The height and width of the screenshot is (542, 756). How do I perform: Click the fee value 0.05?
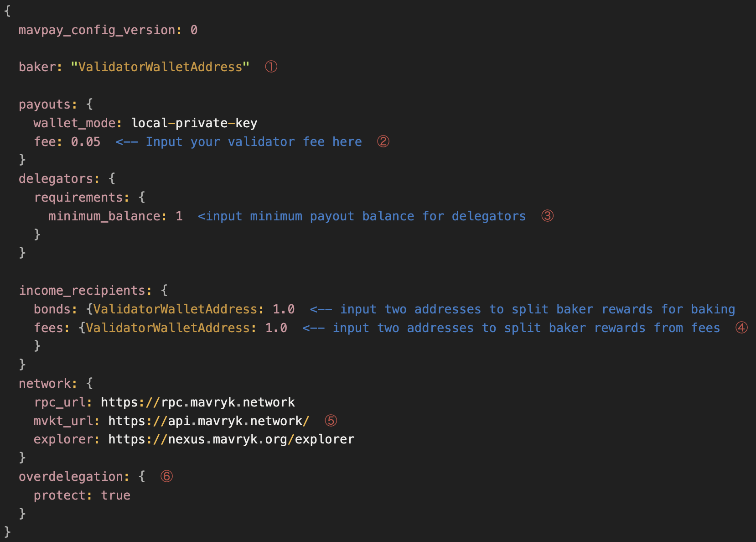pos(85,142)
